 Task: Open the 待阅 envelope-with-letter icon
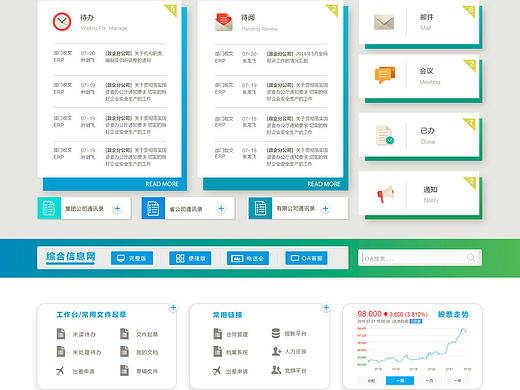[x=224, y=22]
